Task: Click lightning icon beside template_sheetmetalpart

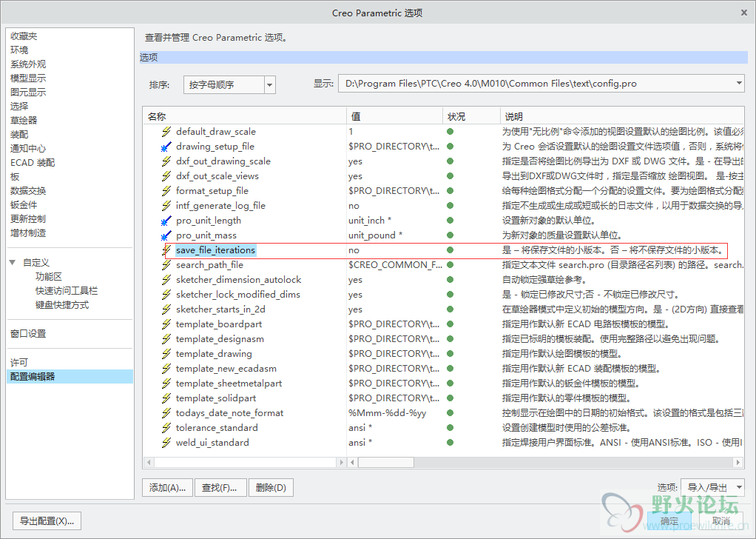Action: 166,383
